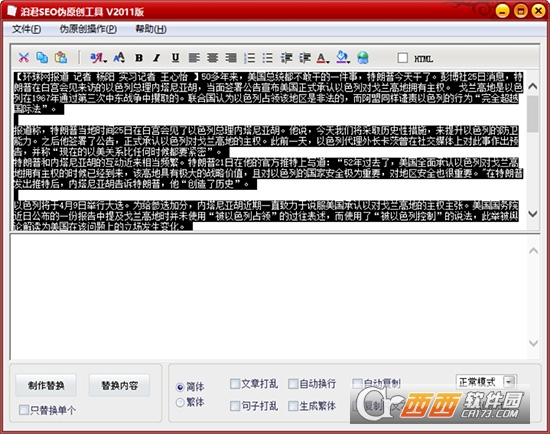Screen dimensions: 550x434
Task: Enable the 文章打乱 checkbox
Action: click(x=235, y=383)
